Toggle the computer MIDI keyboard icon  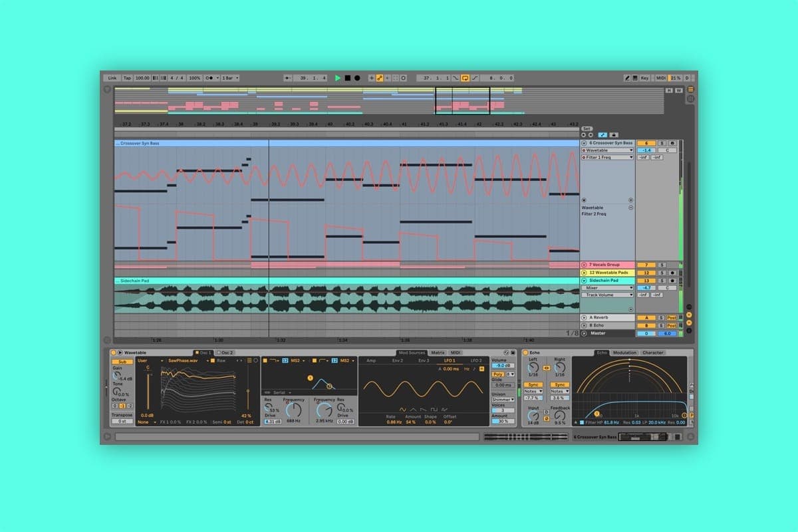tap(634, 78)
